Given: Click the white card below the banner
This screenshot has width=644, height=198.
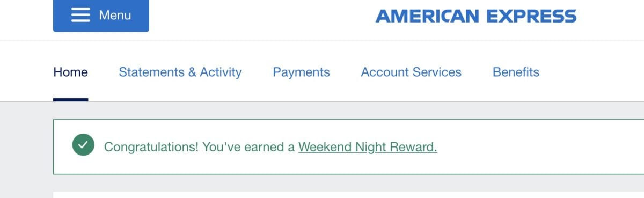Looking at the screenshot, I should (x=348, y=195).
